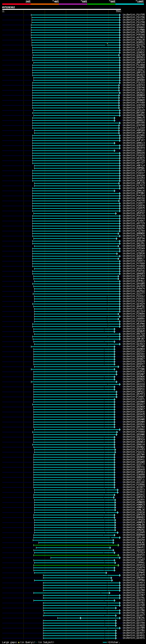Select the UniRef100_C6T1Y2 label
The image size is (146, 644).
[x=134, y=50]
